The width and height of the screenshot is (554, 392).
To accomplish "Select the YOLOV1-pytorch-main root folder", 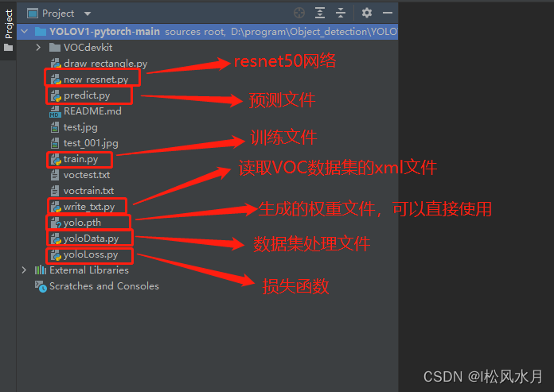I will (x=207, y=32).
